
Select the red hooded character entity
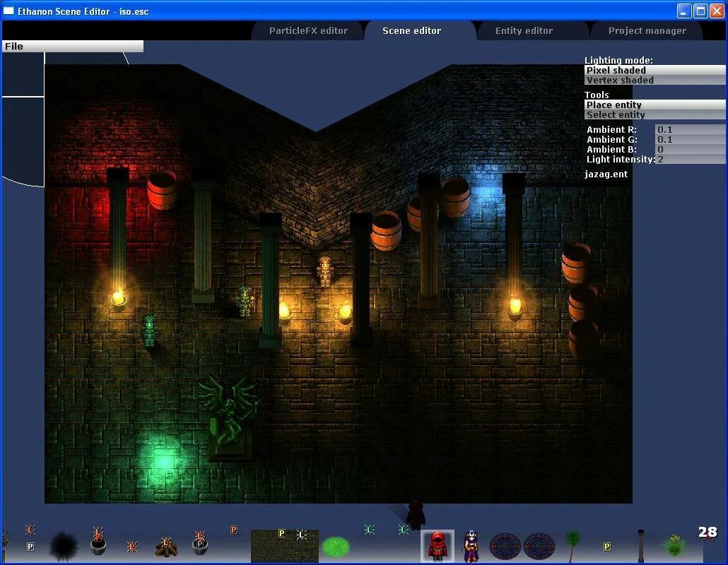438,546
